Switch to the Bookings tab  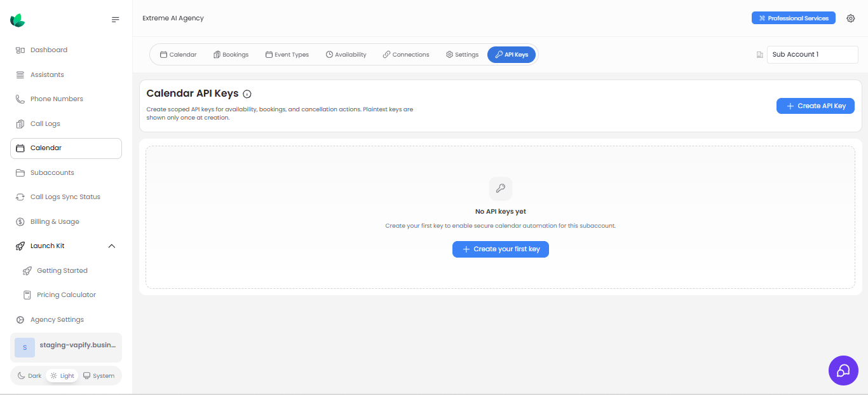[x=231, y=55]
